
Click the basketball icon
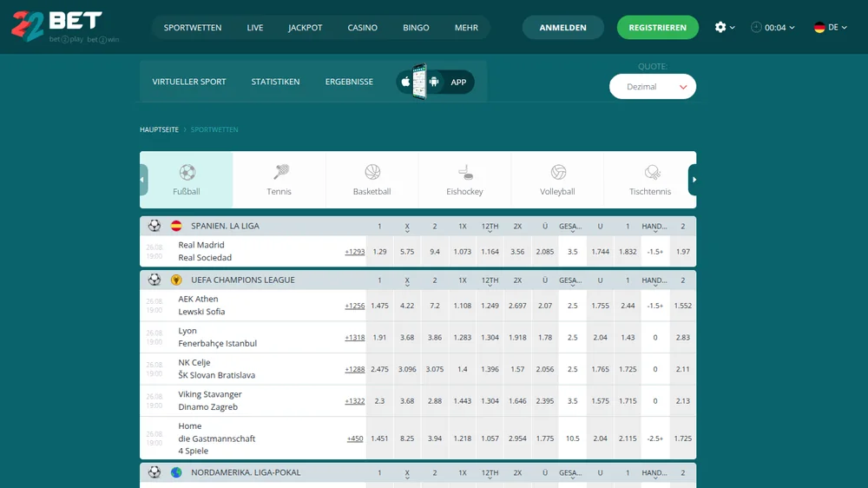tap(372, 172)
